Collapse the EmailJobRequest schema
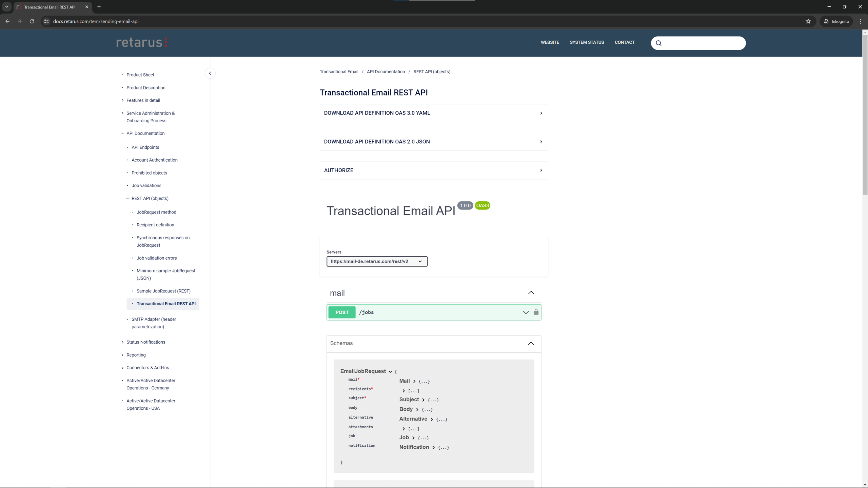This screenshot has height=488, width=868. pos(390,371)
